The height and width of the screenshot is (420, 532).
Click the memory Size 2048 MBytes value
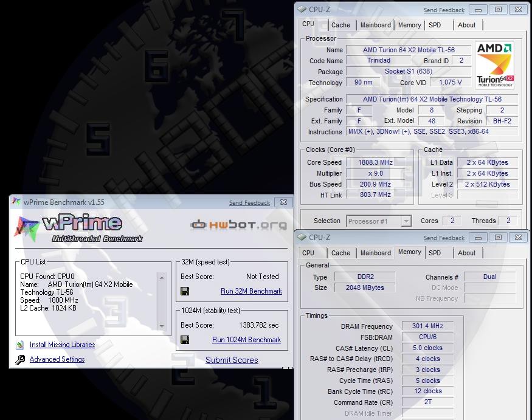[x=365, y=287]
